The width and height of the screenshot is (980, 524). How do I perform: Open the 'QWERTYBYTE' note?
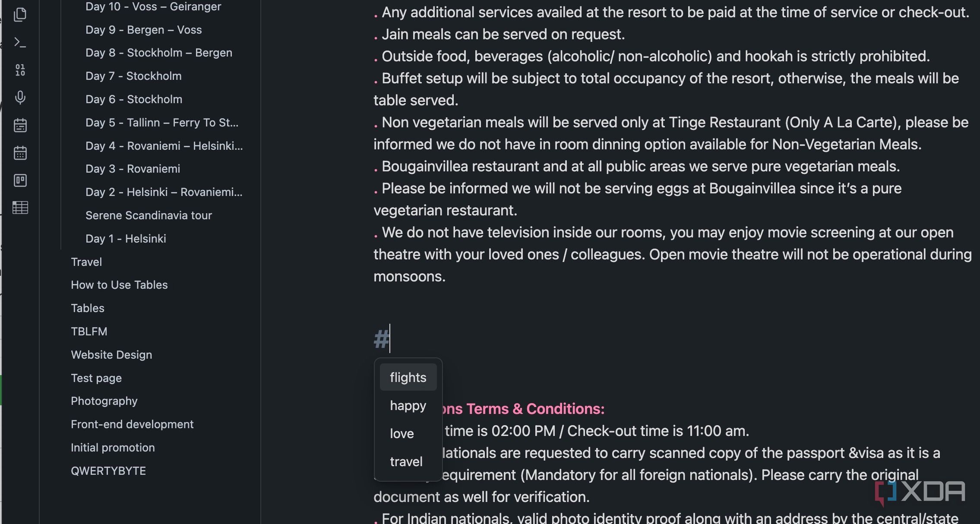(x=108, y=471)
